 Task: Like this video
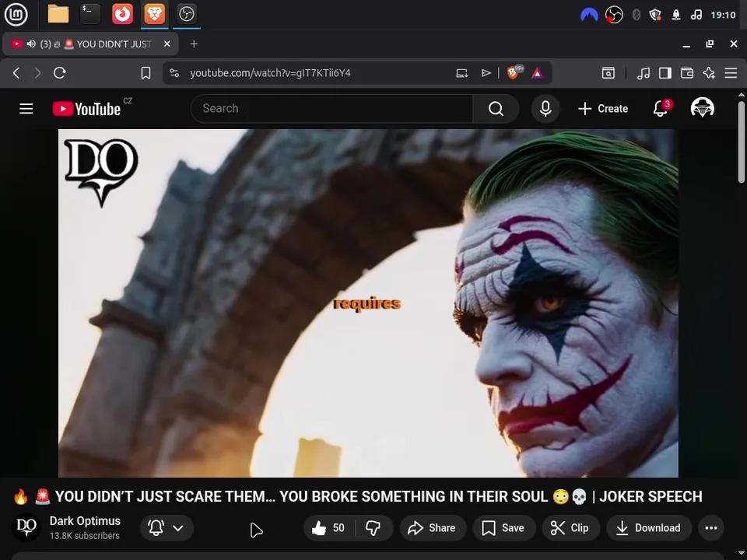(329, 527)
